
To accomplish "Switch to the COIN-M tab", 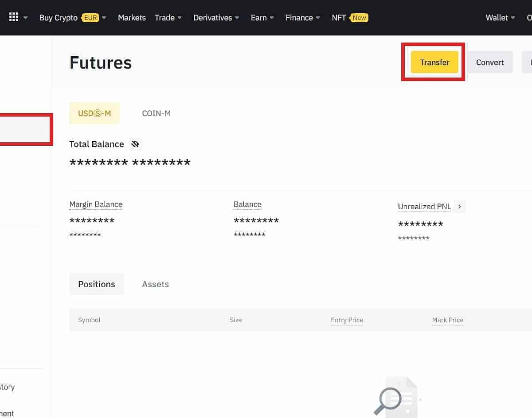I will click(x=156, y=113).
